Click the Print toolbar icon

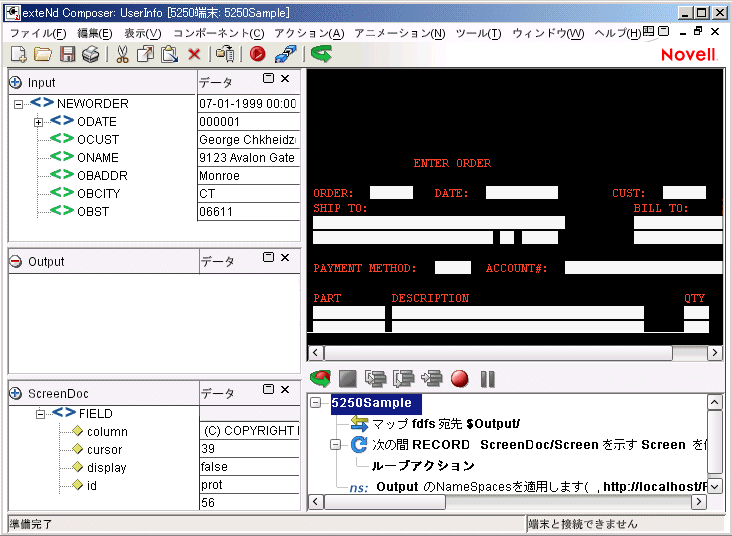point(91,55)
